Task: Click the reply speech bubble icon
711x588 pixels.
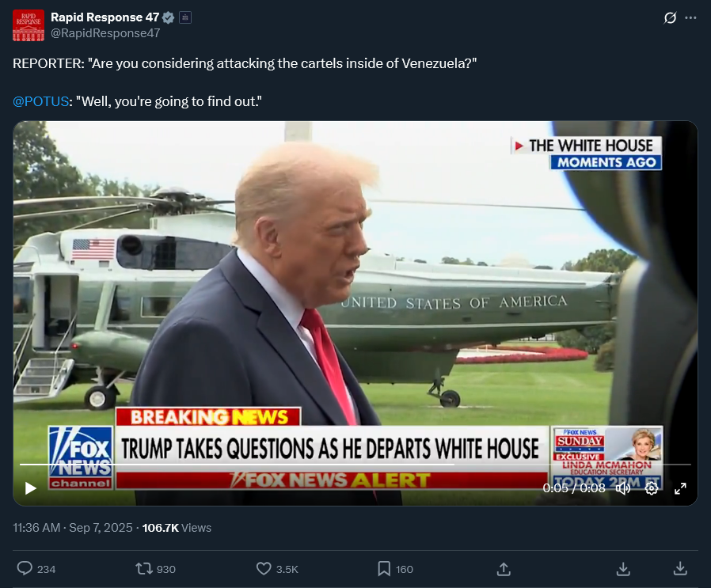Action: point(25,569)
